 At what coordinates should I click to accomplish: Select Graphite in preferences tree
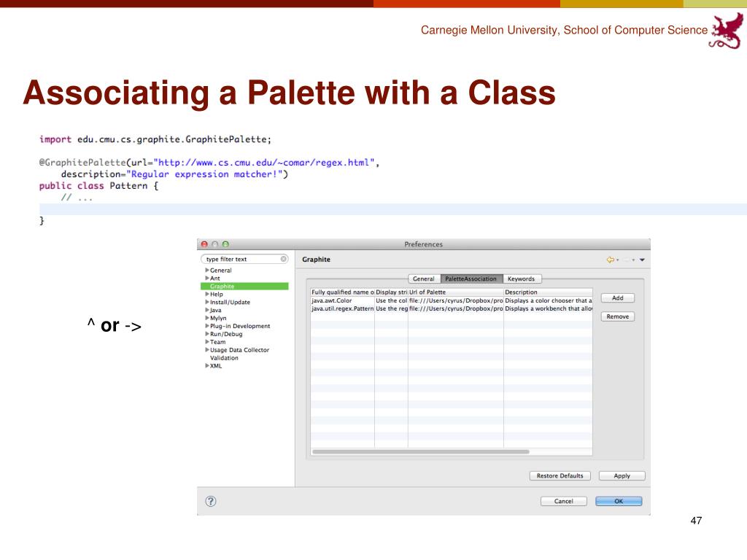[x=244, y=286]
